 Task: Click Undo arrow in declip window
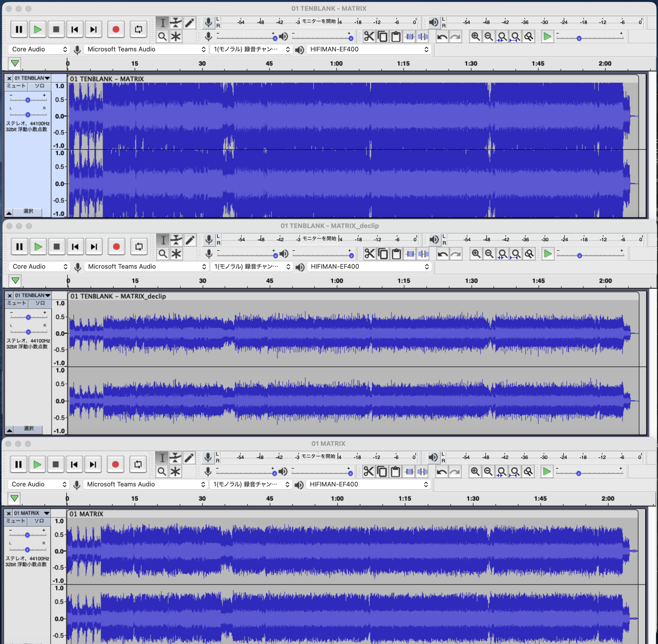(443, 254)
